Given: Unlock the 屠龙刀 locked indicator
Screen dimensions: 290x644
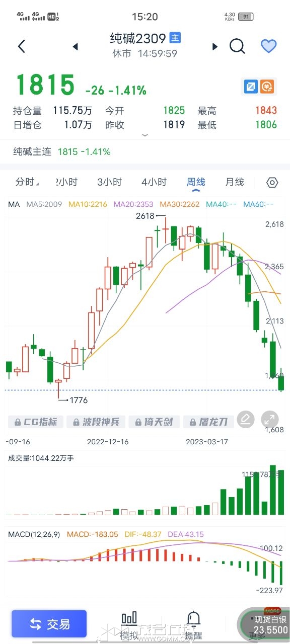Looking at the screenshot, I should click(209, 422).
